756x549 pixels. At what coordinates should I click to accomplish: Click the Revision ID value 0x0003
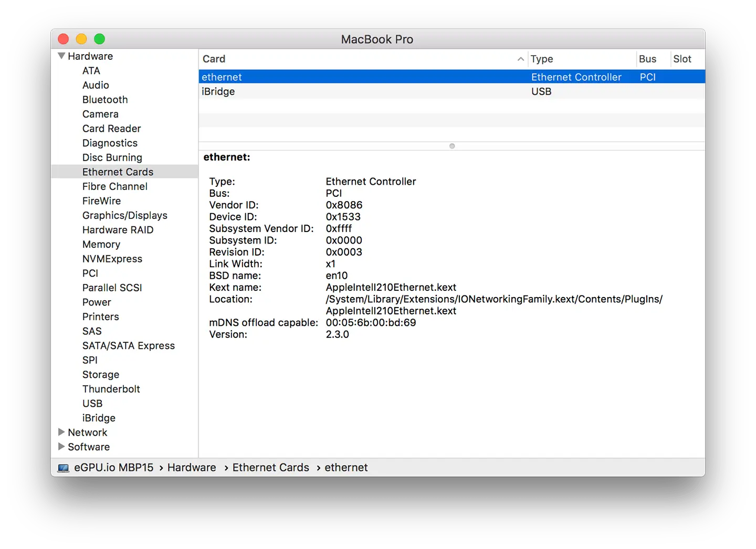(344, 252)
